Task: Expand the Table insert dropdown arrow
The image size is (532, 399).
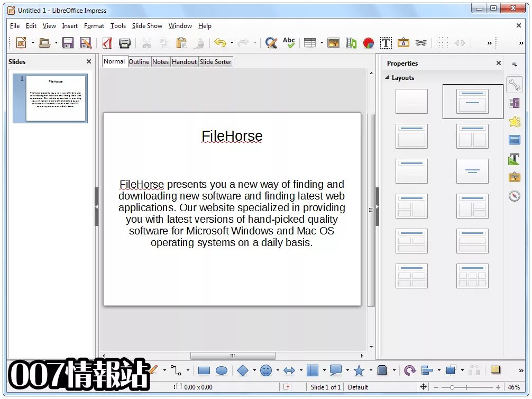Action: [322, 43]
